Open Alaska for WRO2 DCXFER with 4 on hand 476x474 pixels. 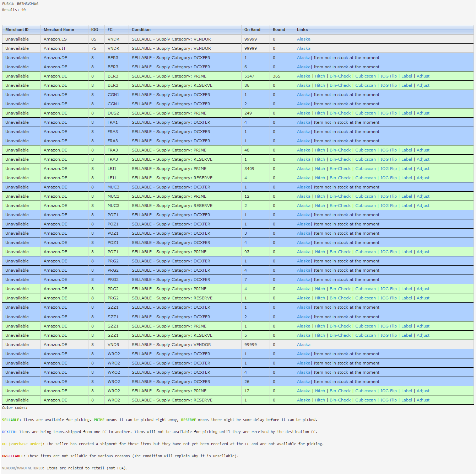click(x=303, y=372)
